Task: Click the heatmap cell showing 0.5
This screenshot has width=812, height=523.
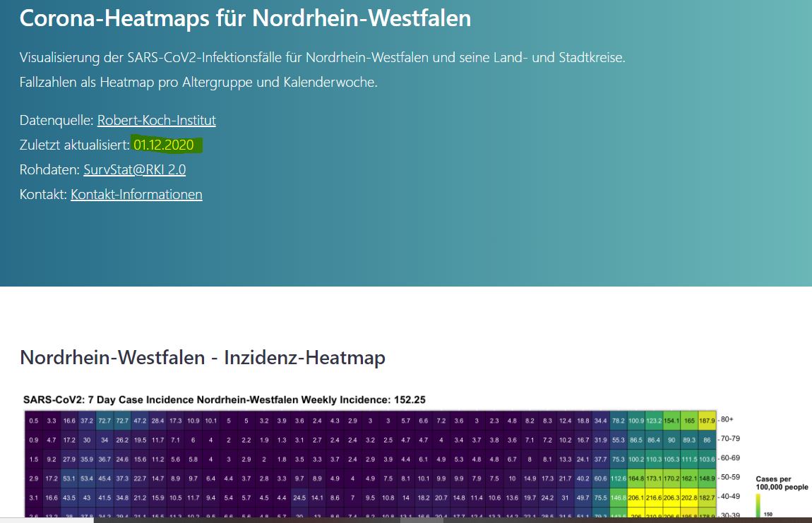Action: click(34, 421)
